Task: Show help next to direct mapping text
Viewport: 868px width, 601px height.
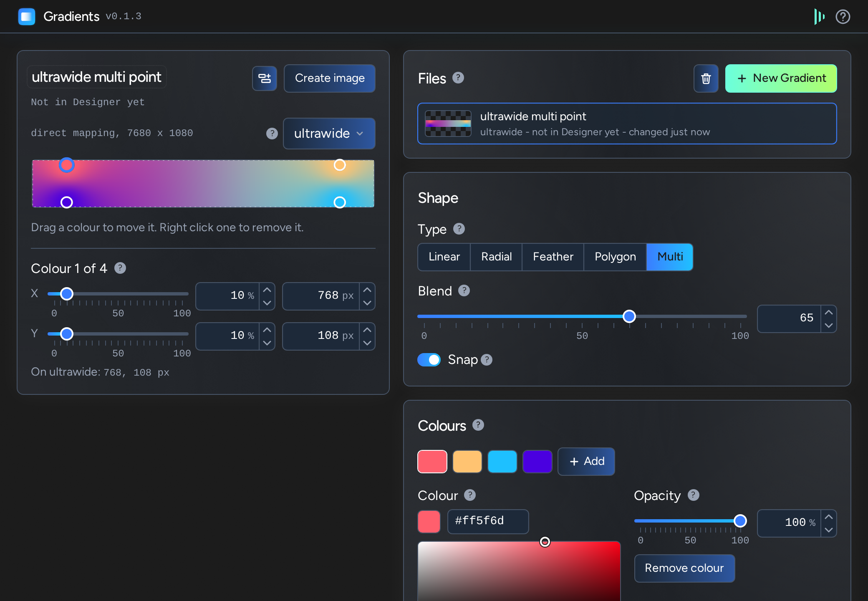Action: pos(272,134)
